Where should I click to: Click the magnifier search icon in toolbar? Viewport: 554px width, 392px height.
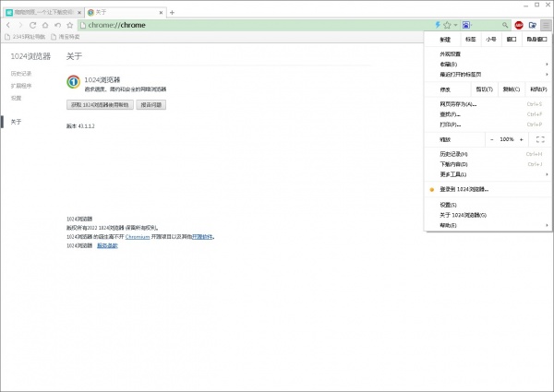[506, 25]
